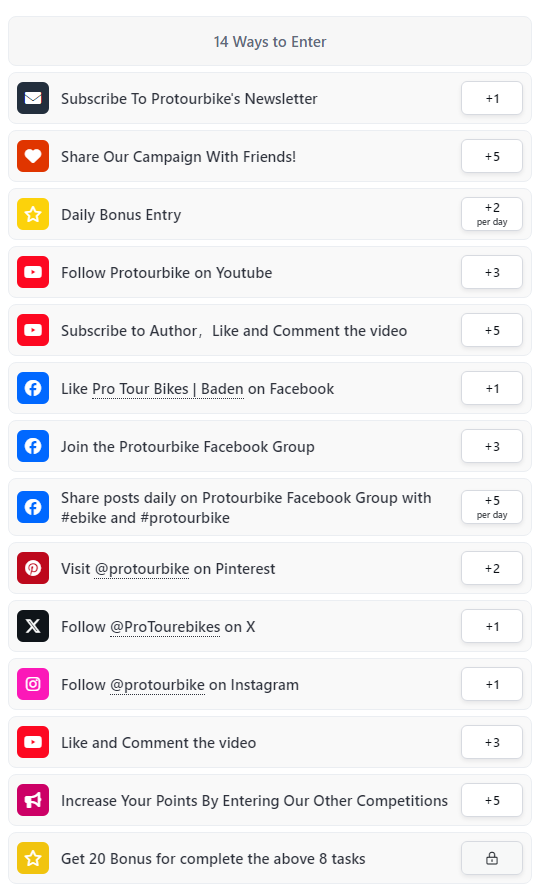Click the lock button on the 20 Bonus task

pyautogui.click(x=492, y=858)
